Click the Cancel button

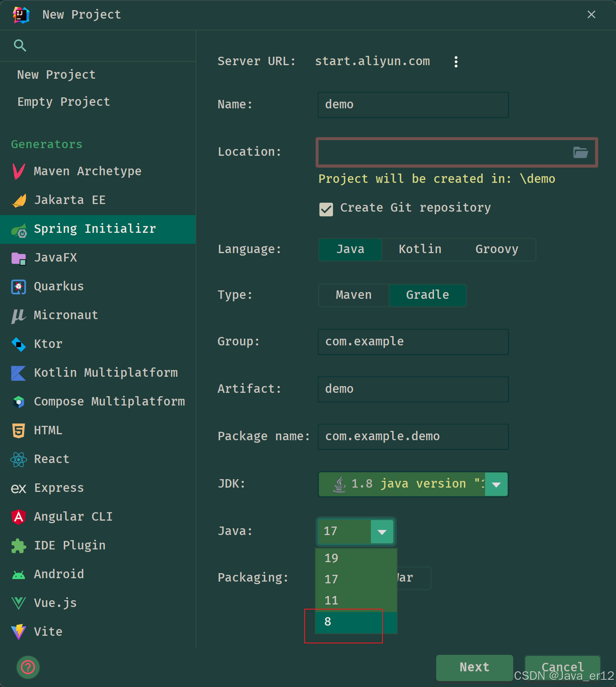point(562,667)
